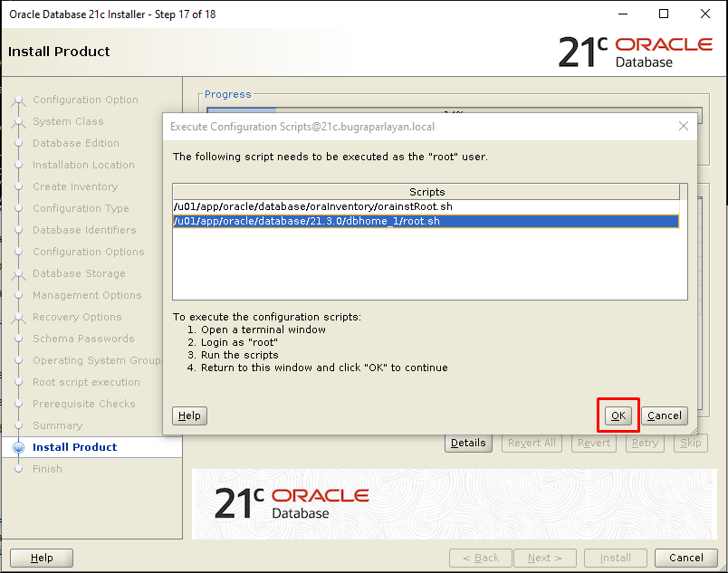728x573 pixels.
Task: Click the Revert All button
Action: pos(532,443)
